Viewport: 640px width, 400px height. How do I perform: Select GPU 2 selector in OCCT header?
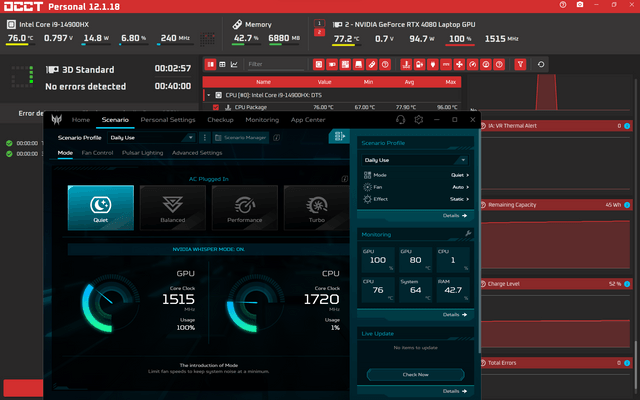tap(319, 32)
